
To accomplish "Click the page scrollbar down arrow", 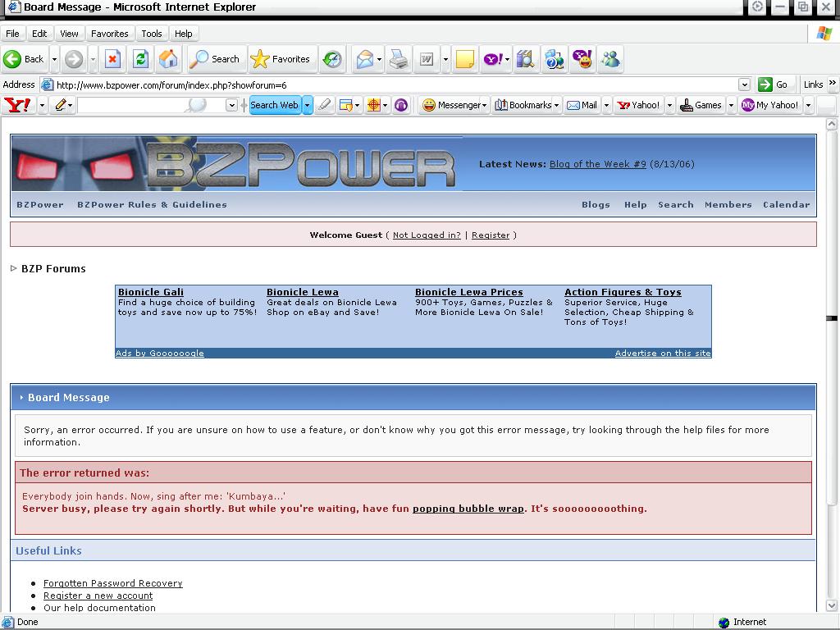I will (x=832, y=606).
